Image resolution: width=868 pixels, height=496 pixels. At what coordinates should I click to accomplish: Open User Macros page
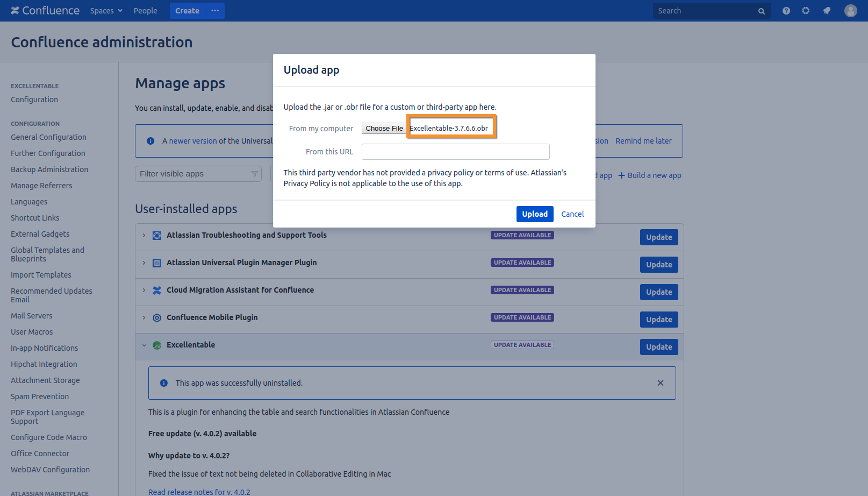tap(32, 332)
